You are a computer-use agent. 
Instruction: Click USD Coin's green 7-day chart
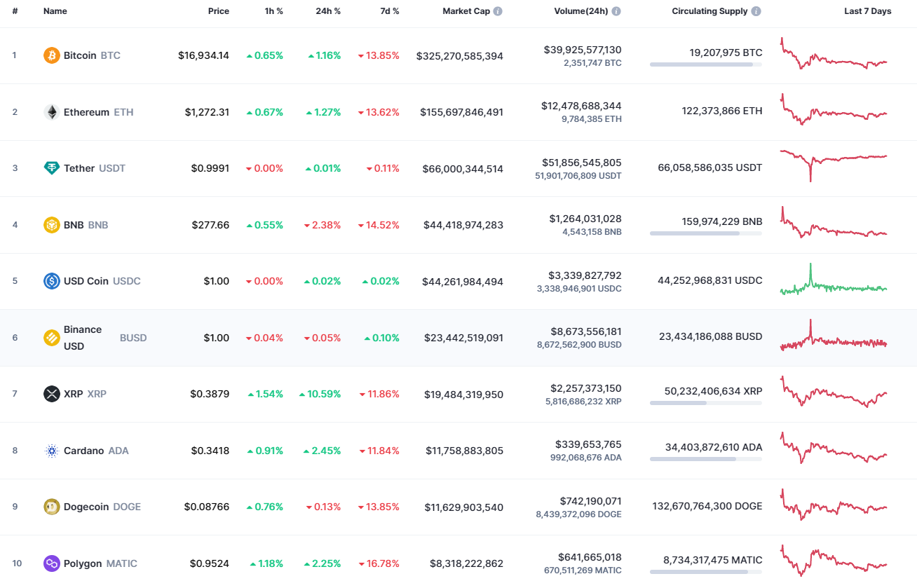coord(834,280)
